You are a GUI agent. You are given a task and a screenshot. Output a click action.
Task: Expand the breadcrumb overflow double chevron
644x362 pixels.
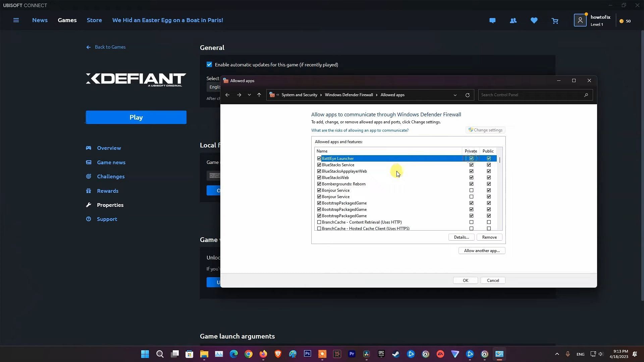(278, 95)
